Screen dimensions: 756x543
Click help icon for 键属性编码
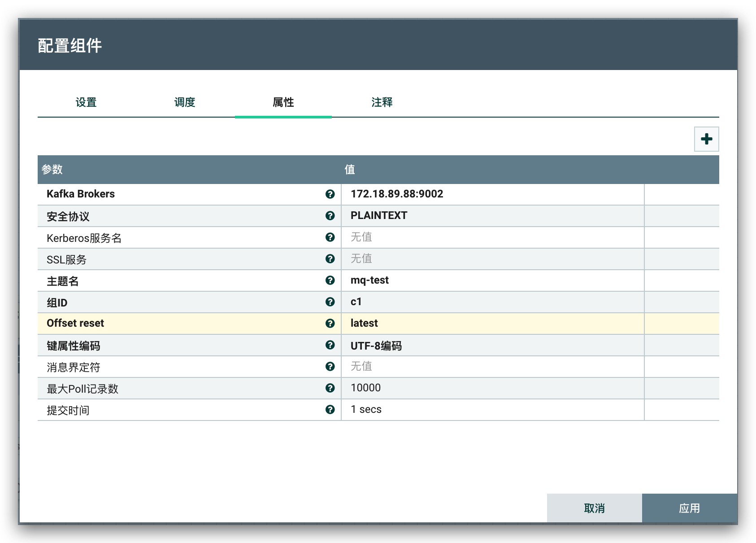click(x=330, y=345)
